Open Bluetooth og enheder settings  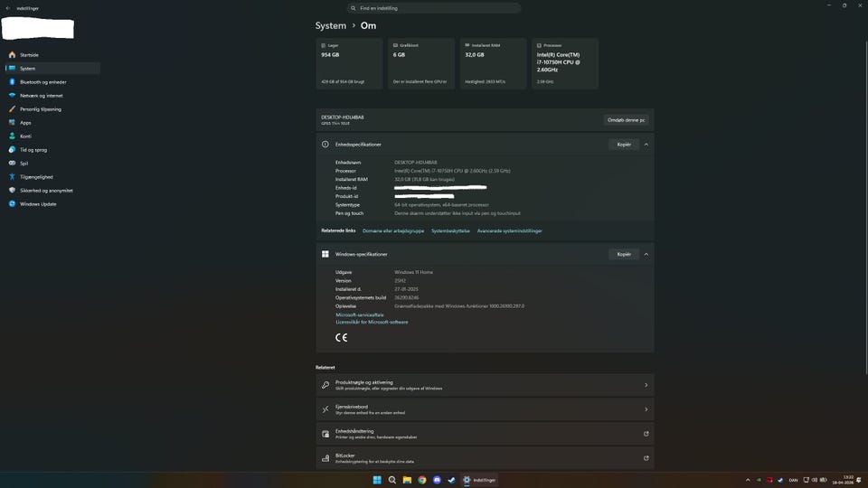(52, 82)
